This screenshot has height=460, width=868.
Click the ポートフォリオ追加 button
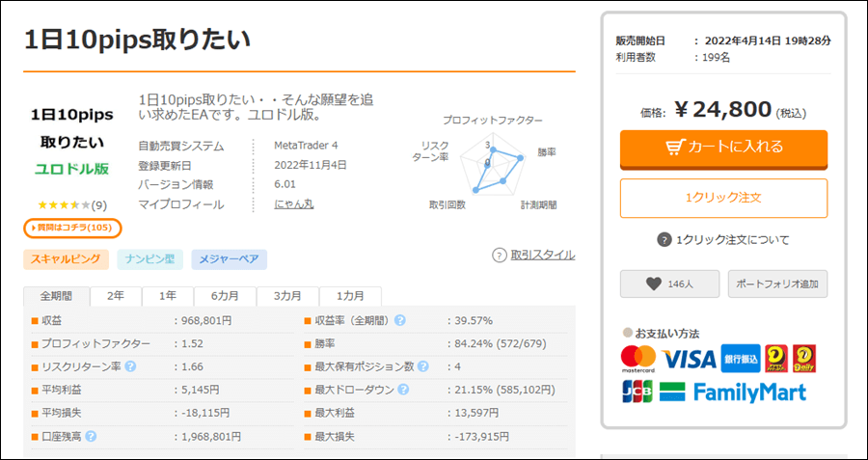[777, 284]
